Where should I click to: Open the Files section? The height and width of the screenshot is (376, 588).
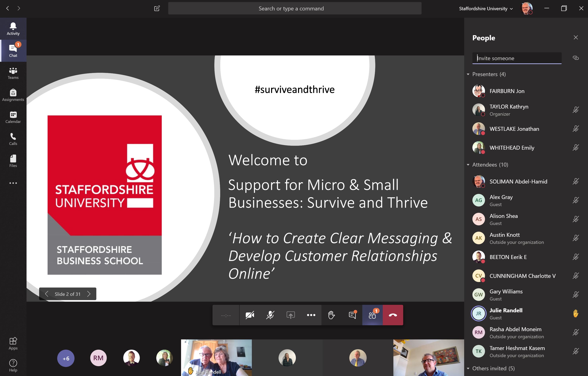pyautogui.click(x=13, y=161)
